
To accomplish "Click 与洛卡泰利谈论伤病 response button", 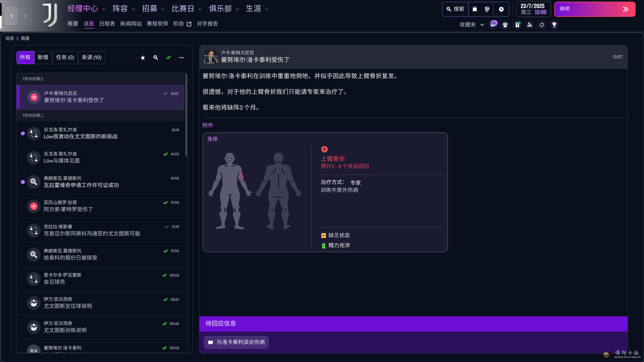I will pyautogui.click(x=236, y=342).
